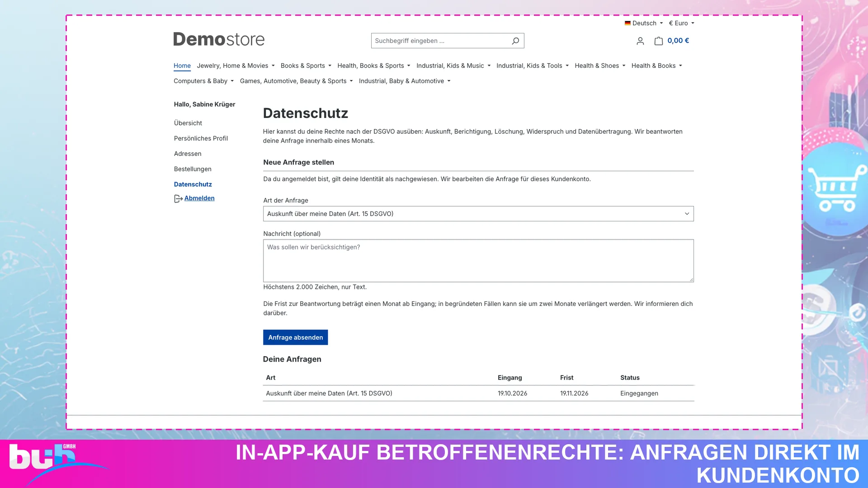Expand Industrial, Baby & Automotive menu
Screen dimensions: 868x488
pyautogui.click(x=405, y=81)
